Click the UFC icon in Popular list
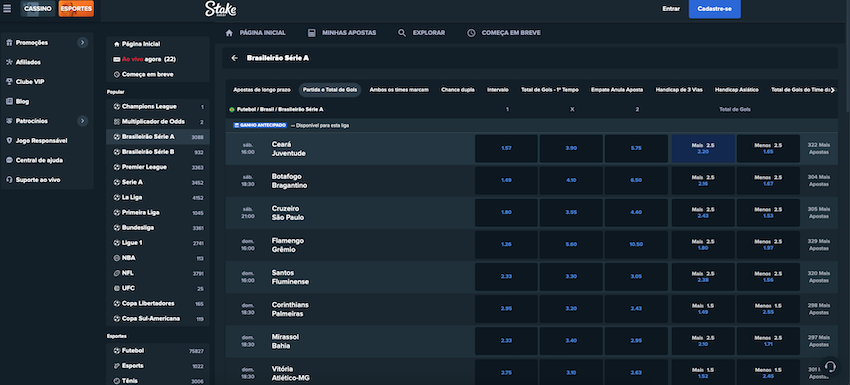850x385 pixels. (x=117, y=288)
